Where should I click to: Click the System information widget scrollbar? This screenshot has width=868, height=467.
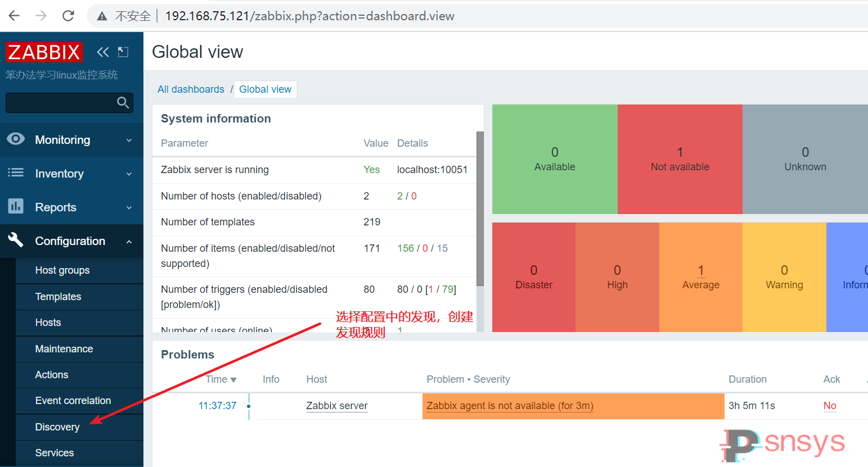(x=480, y=209)
